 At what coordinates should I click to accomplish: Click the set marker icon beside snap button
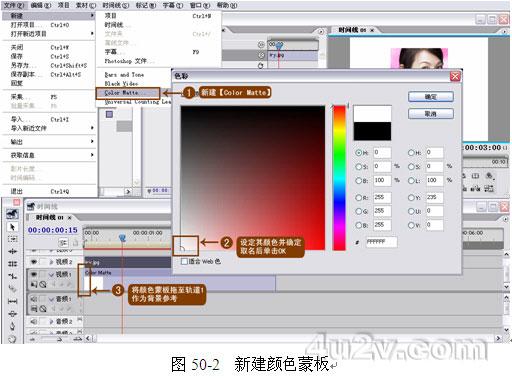pos(76,243)
